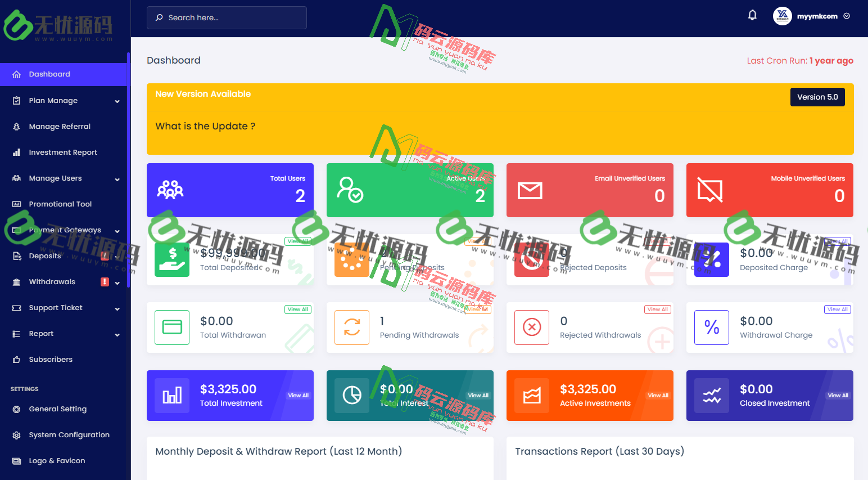The image size is (868, 480).
Task: Go to Subscribers in sidebar
Action: (x=51, y=360)
